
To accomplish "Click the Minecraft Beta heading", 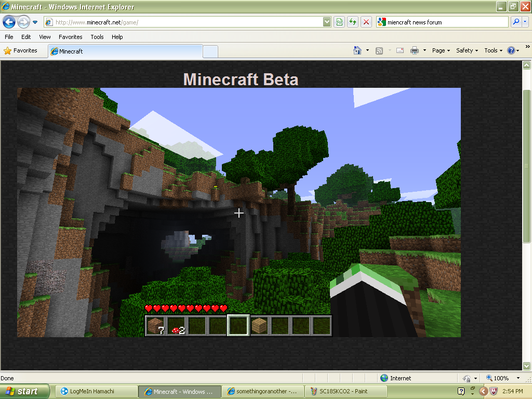I will pyautogui.click(x=241, y=79).
